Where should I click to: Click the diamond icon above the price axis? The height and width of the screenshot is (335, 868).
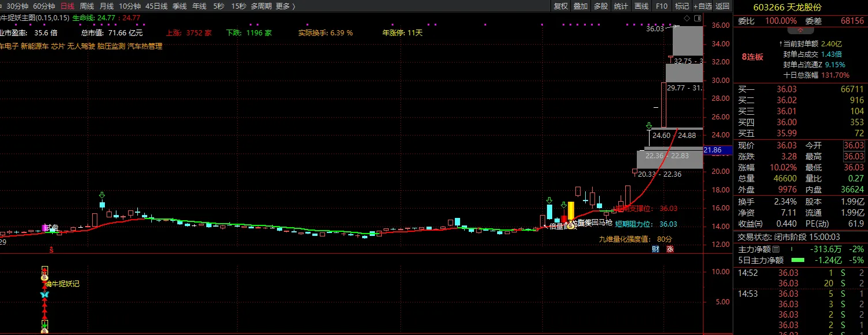point(687,19)
